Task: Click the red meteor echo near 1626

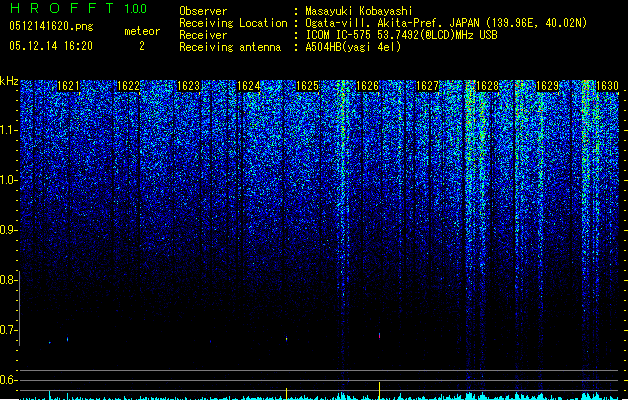Action: [379, 335]
